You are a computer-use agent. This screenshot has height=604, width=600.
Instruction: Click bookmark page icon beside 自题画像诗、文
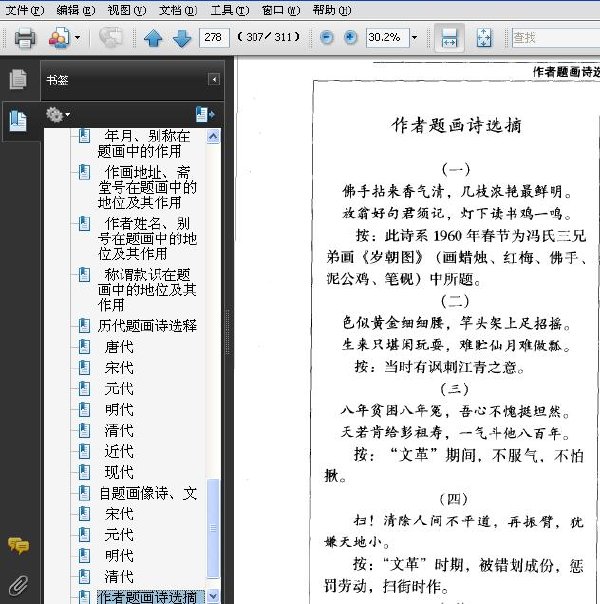point(84,493)
